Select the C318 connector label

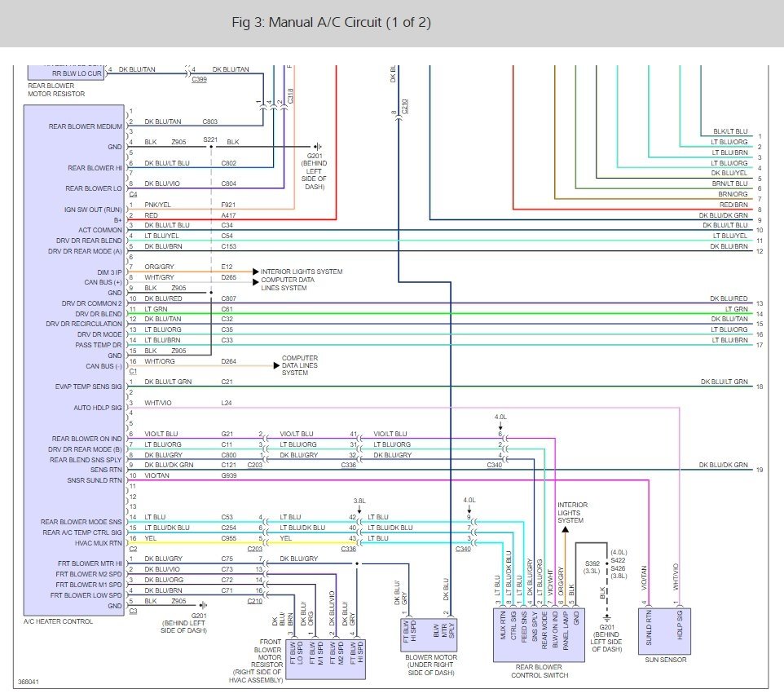pos(290,95)
